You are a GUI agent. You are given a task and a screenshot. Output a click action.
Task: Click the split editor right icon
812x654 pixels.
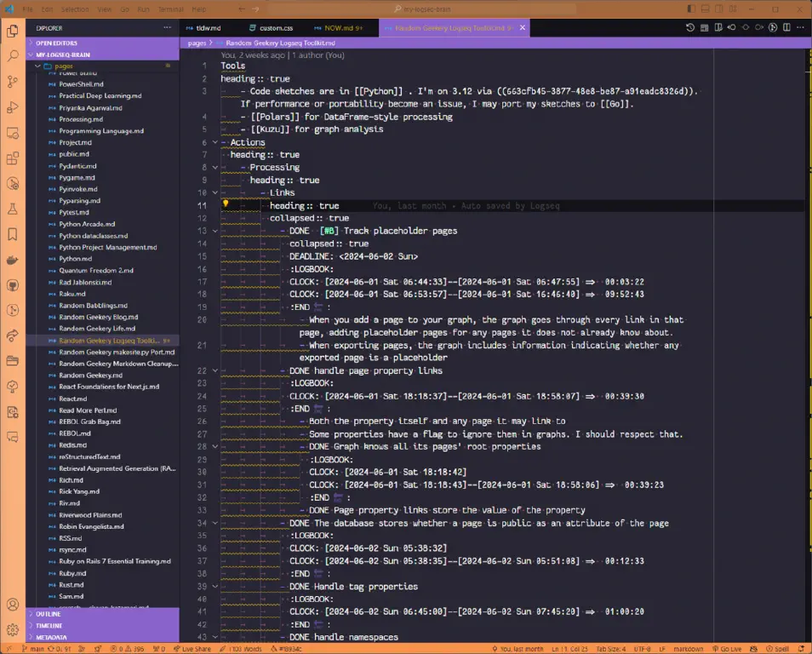(786, 27)
